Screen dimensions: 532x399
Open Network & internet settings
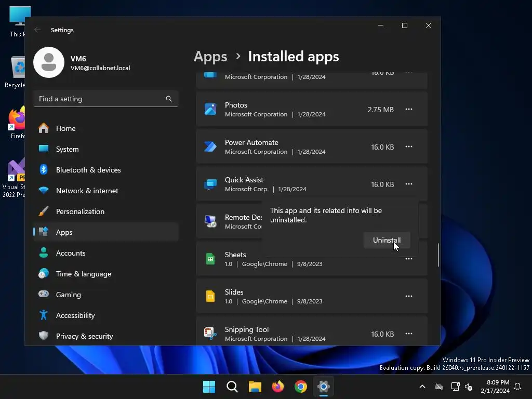pos(106,191)
